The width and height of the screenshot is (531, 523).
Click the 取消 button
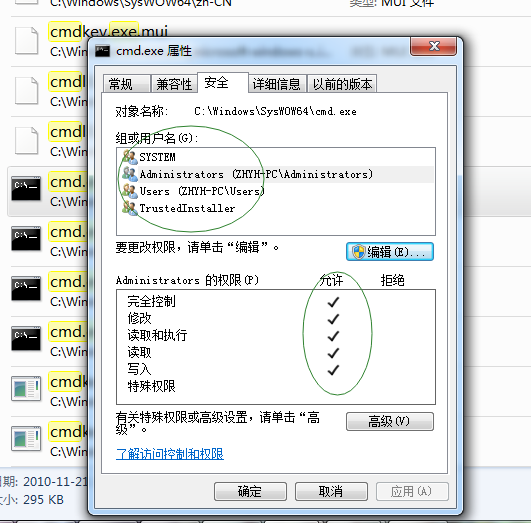click(331, 491)
